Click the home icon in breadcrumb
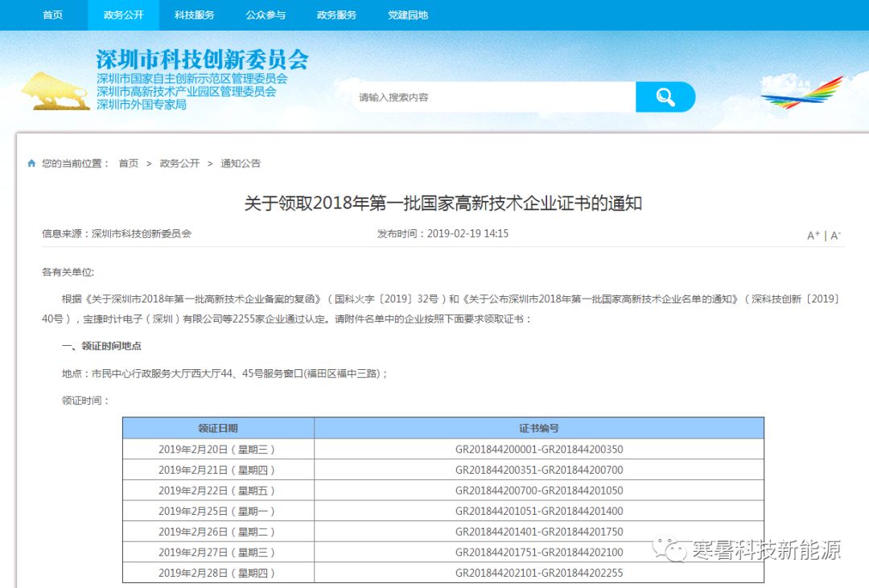869x588 pixels. [31, 163]
